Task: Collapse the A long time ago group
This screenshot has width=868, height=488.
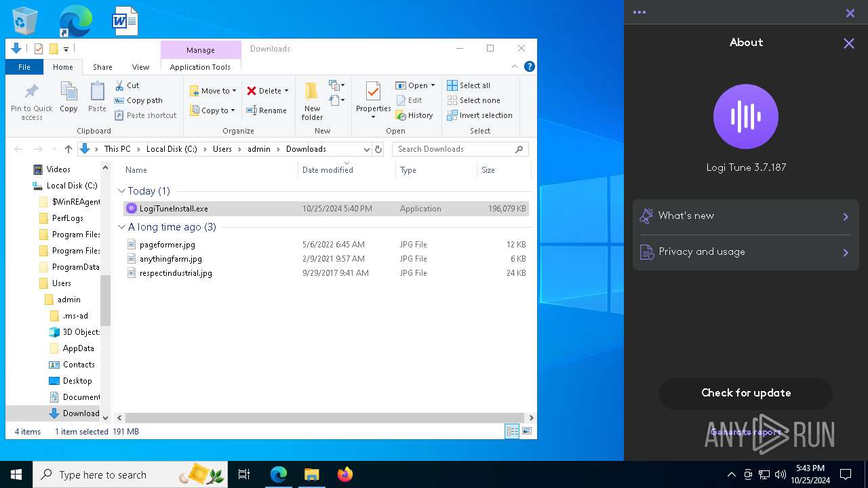Action: (x=121, y=227)
